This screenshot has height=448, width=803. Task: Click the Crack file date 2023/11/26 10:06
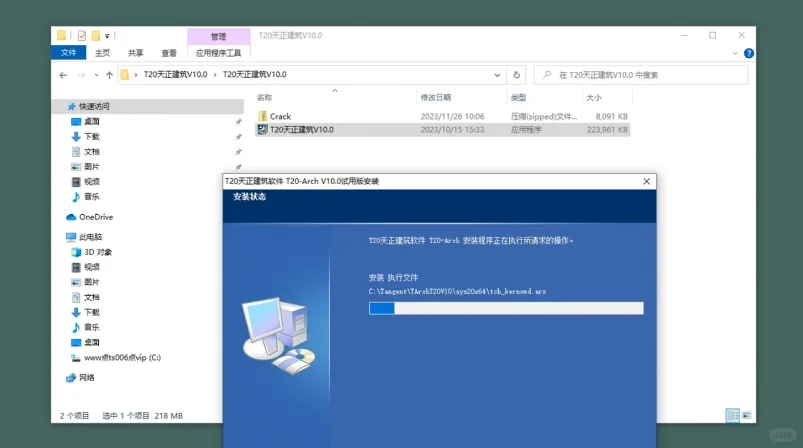pyautogui.click(x=452, y=117)
